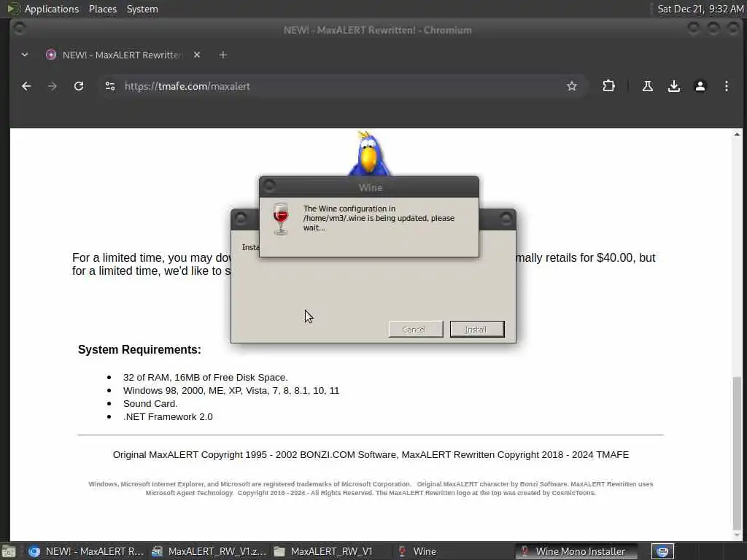Screen dimensions: 747x560
Task: Go back in Chromium
Action: [26, 86]
